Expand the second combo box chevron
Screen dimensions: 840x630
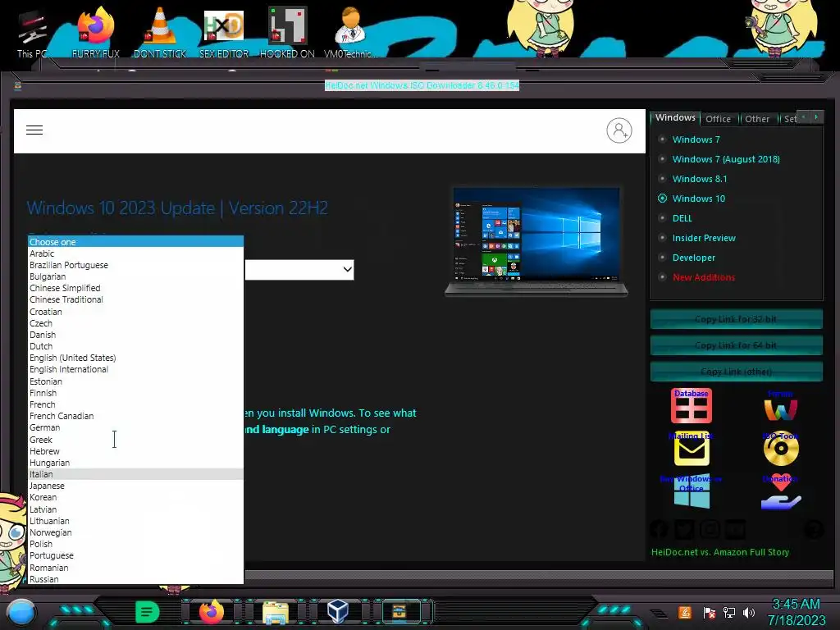coord(348,269)
